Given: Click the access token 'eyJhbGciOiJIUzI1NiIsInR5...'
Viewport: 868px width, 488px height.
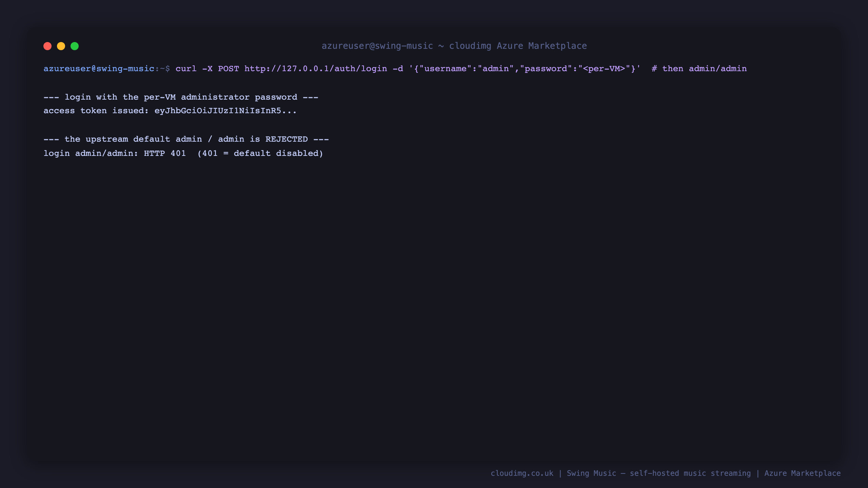Looking at the screenshot, I should [225, 111].
